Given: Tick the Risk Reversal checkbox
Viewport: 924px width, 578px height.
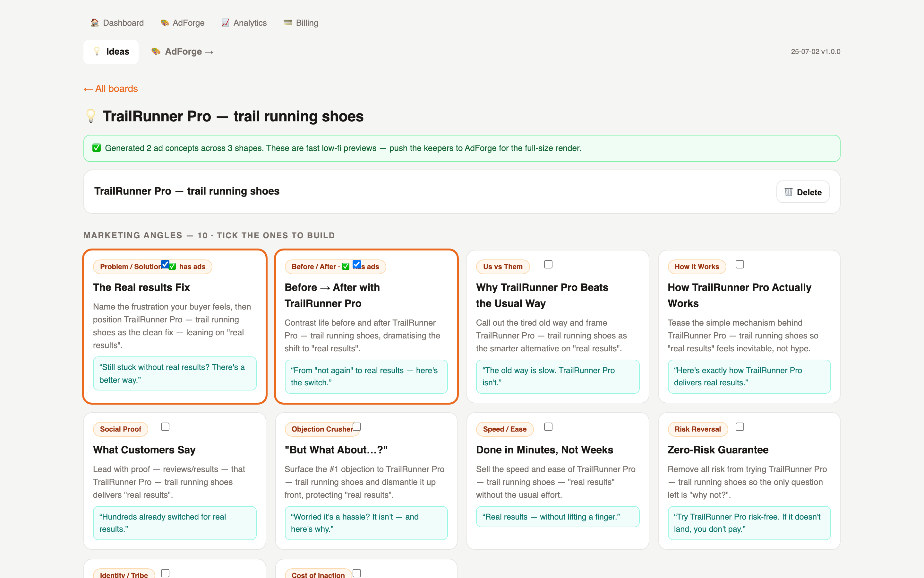Looking at the screenshot, I should point(740,427).
